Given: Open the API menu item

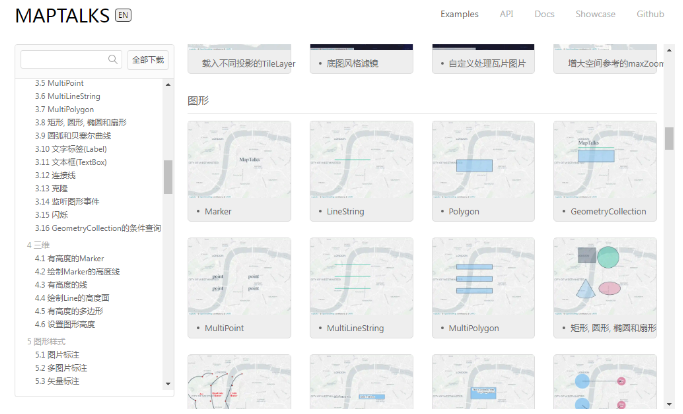Looking at the screenshot, I should [x=507, y=14].
